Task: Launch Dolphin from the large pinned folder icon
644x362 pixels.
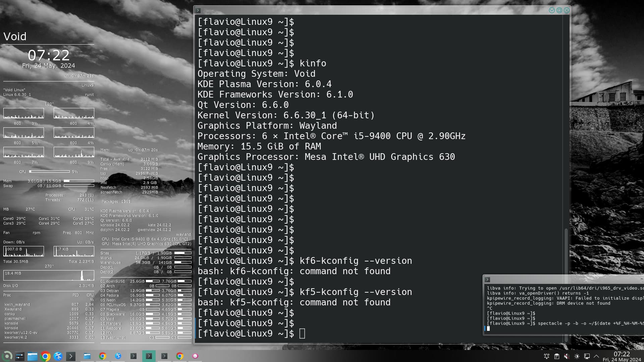Action: pyautogui.click(x=33, y=356)
